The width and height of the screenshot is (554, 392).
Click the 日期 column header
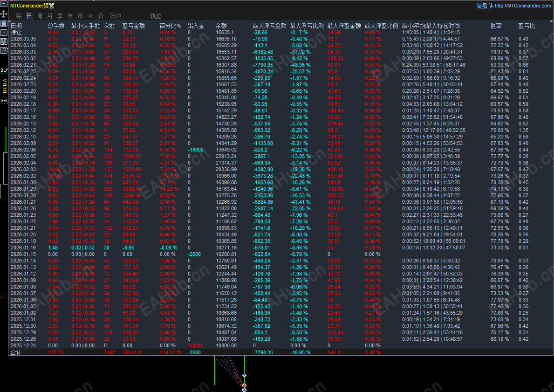tap(16, 26)
